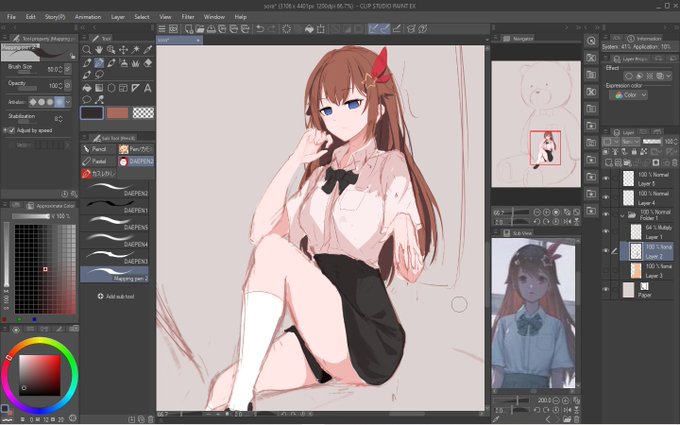Screen dimensions: 680x425
Task: Toggle Snap to Grid in the command bar
Action: click(x=396, y=29)
